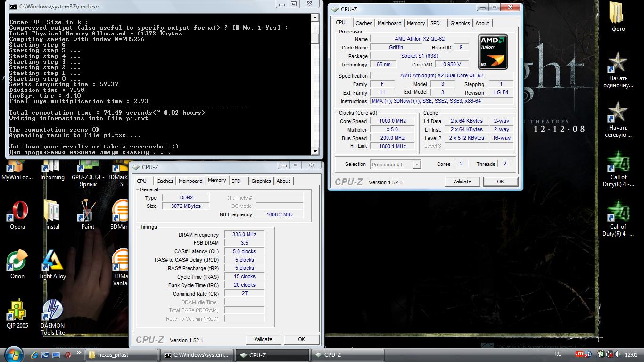Image resolution: width=644 pixels, height=362 pixels.
Task: Switch to hexus_pifast taskbar button
Action: click(x=122, y=355)
